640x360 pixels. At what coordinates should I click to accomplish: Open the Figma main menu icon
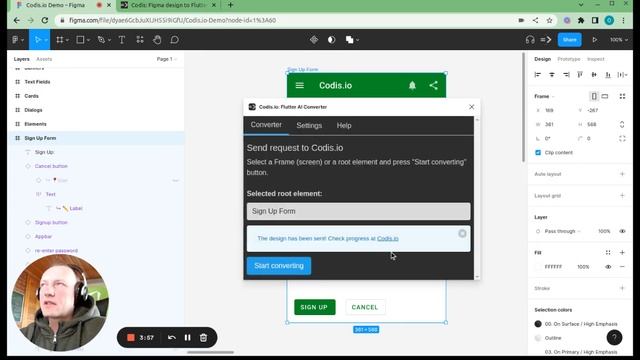pyautogui.click(x=16, y=40)
